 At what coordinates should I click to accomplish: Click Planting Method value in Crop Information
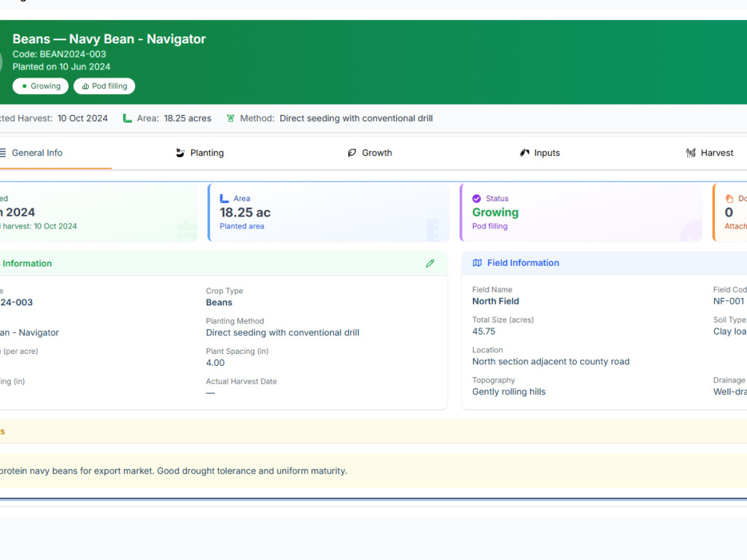pyautogui.click(x=282, y=332)
